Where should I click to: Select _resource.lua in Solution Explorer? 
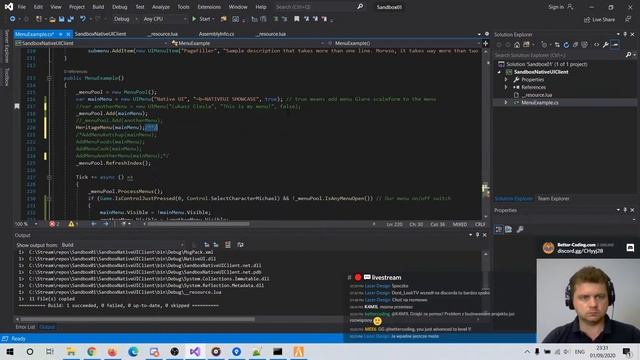tap(537, 95)
